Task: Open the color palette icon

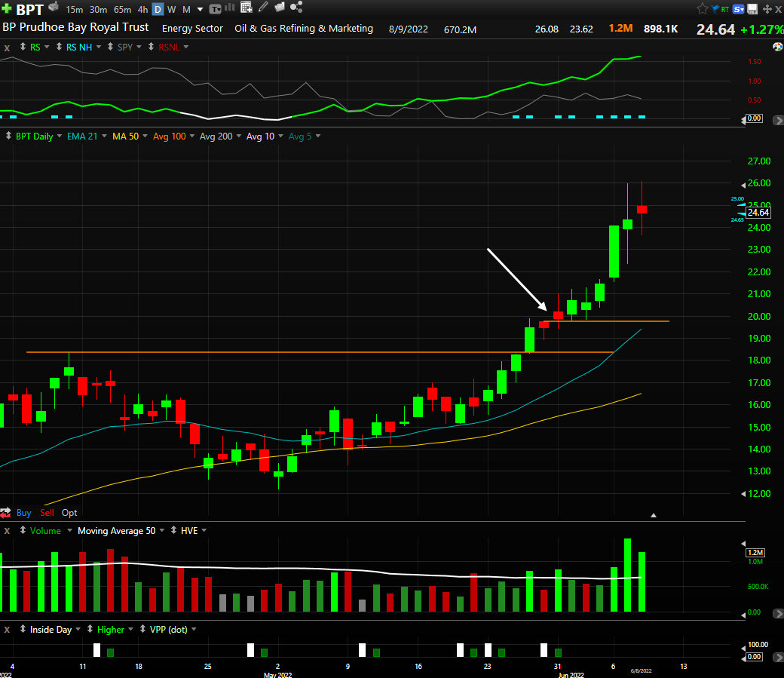Action: [x=777, y=47]
